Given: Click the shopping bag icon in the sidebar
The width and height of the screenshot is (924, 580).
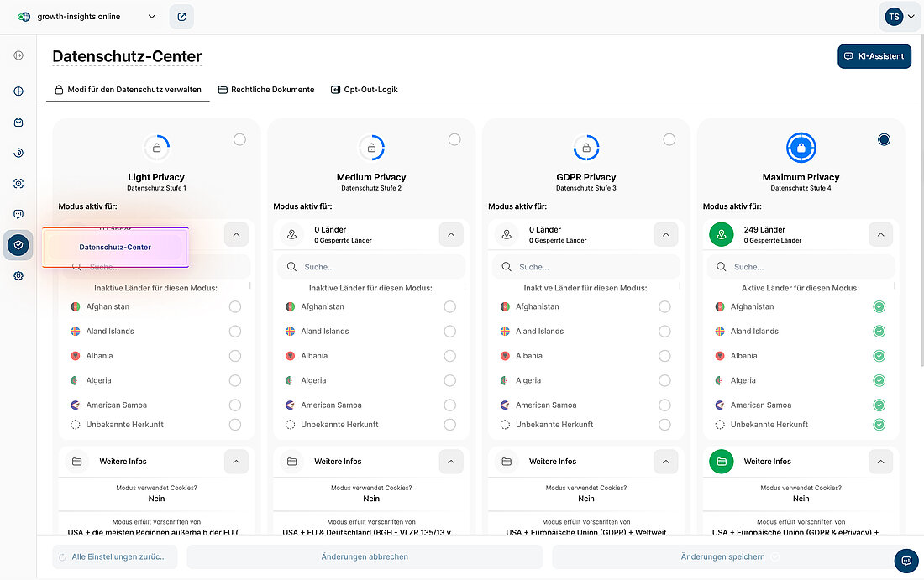Looking at the screenshot, I should click(x=18, y=122).
